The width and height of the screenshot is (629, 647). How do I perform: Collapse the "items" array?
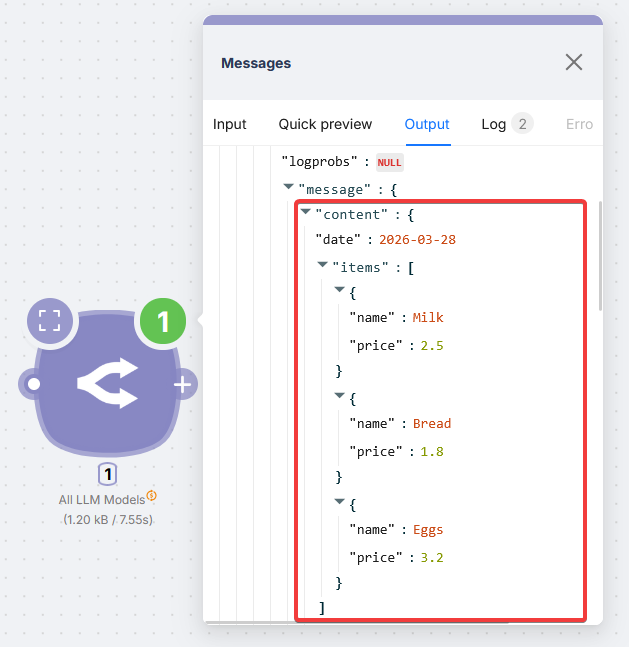(322, 265)
